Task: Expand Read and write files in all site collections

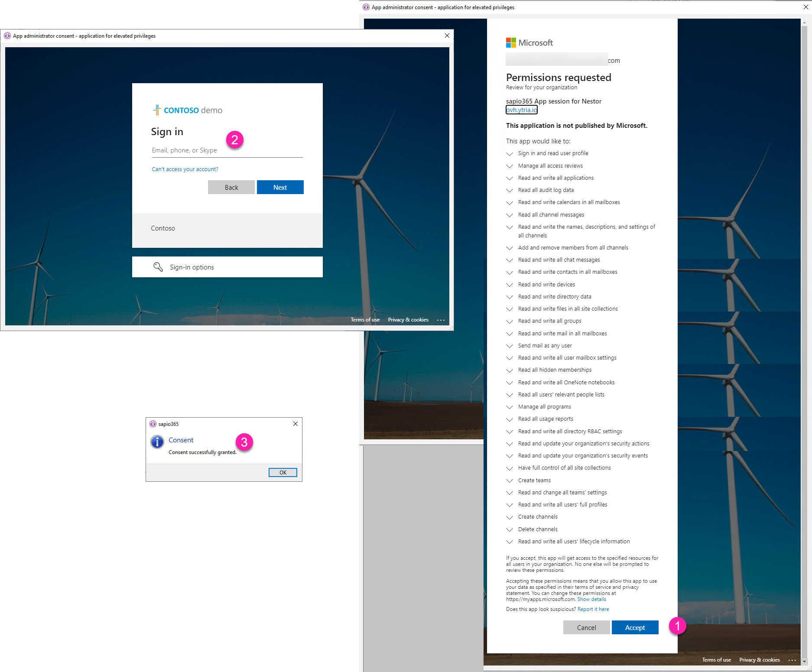Action: 510,309
